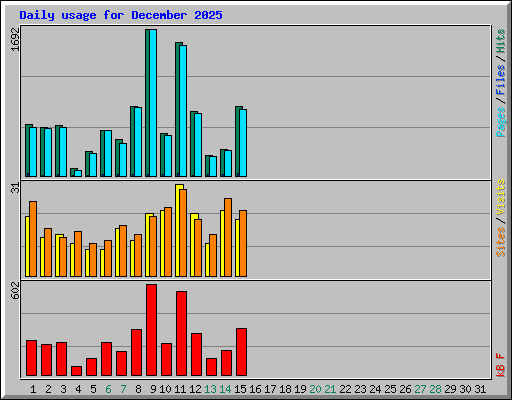This screenshot has width=512, height=400.
Task: Click the 'Hits' legend label
Action: coord(501,41)
